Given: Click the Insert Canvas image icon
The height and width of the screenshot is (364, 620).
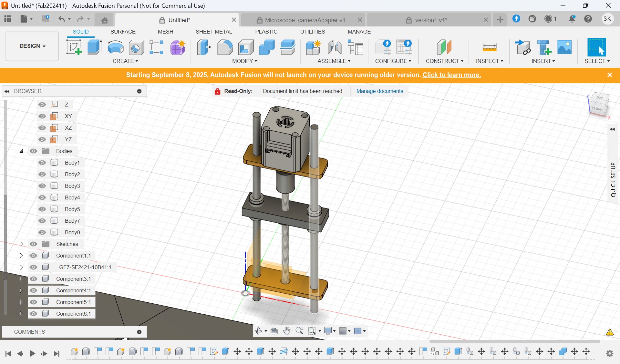Looking at the screenshot, I should [x=564, y=47].
